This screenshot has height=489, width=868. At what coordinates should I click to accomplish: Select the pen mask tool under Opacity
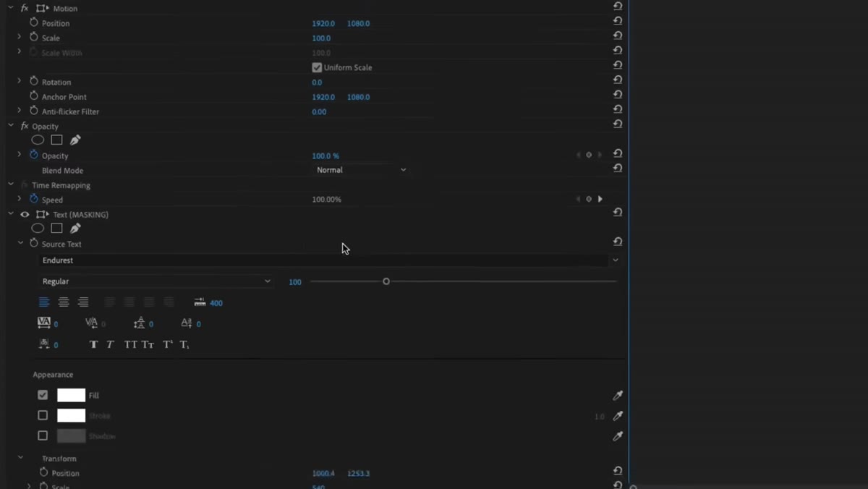point(75,140)
